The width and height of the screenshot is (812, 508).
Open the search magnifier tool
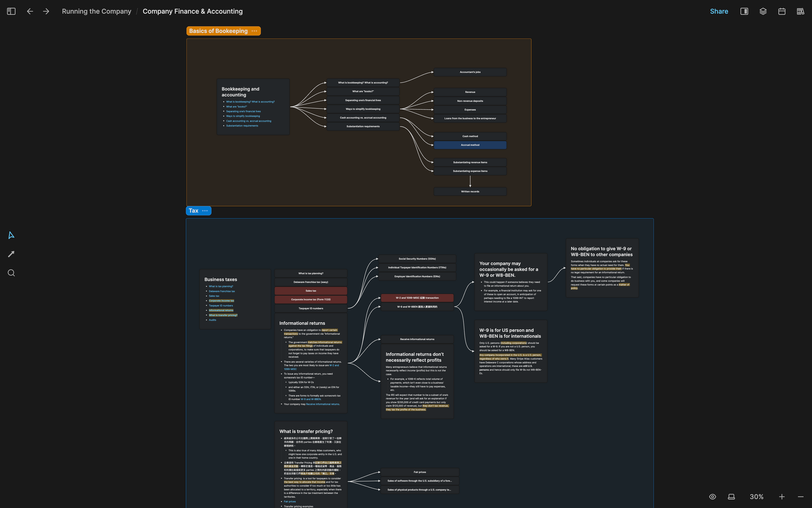pyautogui.click(x=11, y=273)
